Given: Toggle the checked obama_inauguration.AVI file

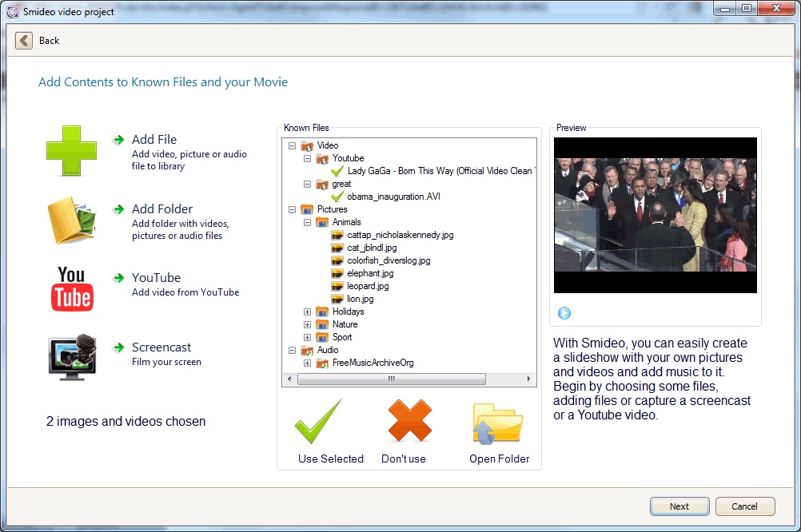Looking at the screenshot, I should pyautogui.click(x=337, y=197).
